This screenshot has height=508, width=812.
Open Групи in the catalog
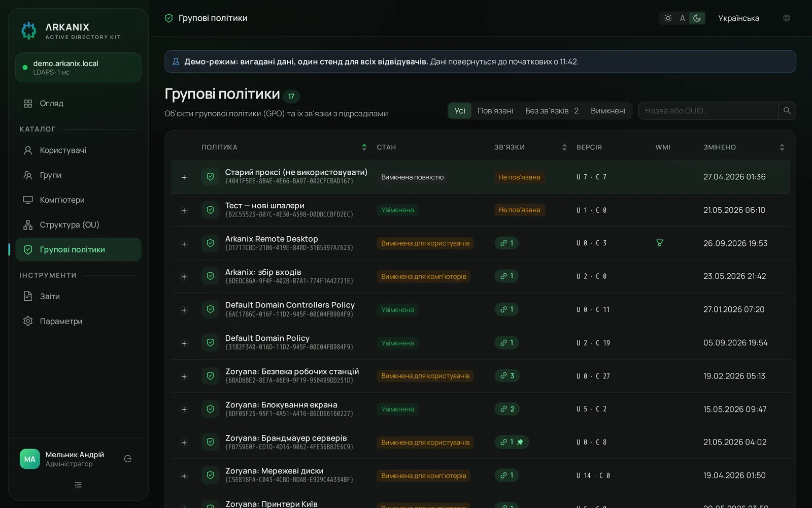(78, 175)
